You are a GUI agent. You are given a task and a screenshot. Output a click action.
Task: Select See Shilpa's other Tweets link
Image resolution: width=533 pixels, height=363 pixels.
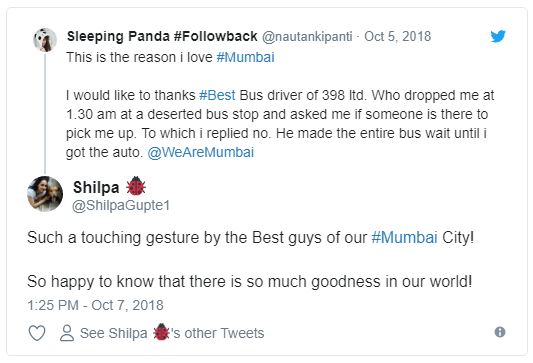pyautogui.click(x=172, y=333)
